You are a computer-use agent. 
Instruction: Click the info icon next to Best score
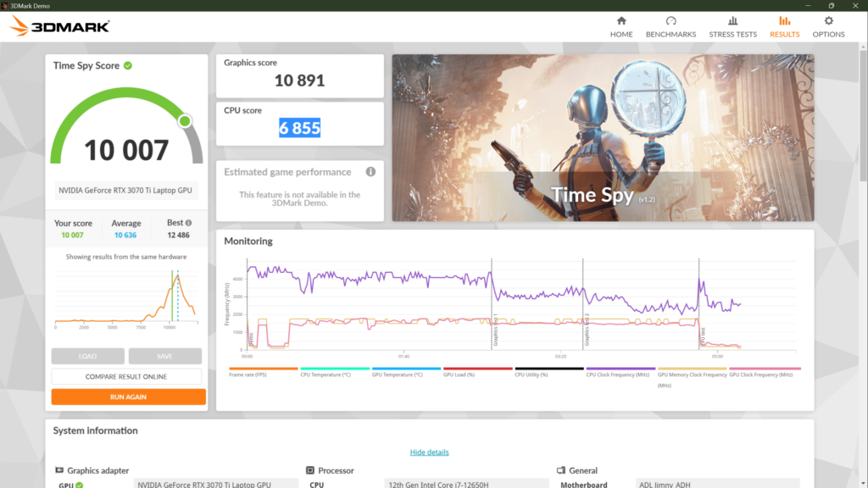[x=189, y=223]
